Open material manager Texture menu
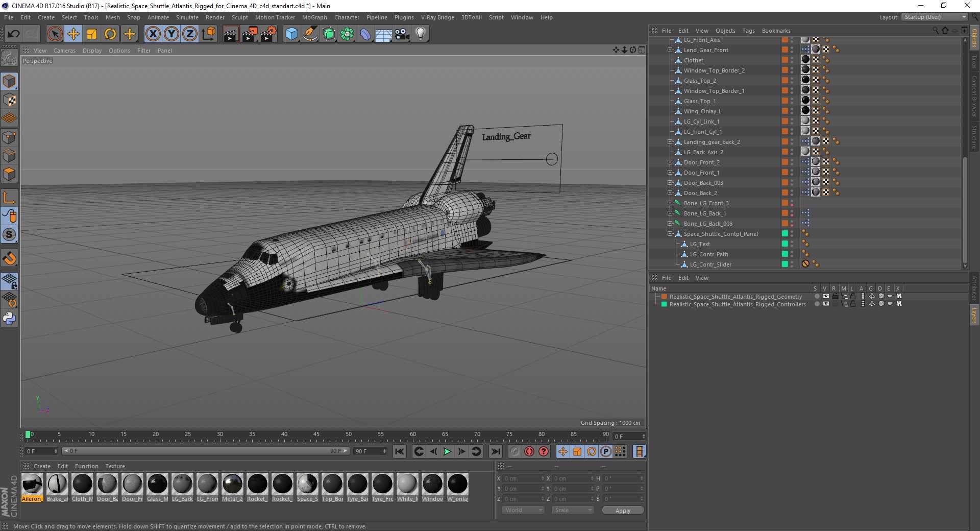Viewport: 980px width, 531px height. pos(115,466)
